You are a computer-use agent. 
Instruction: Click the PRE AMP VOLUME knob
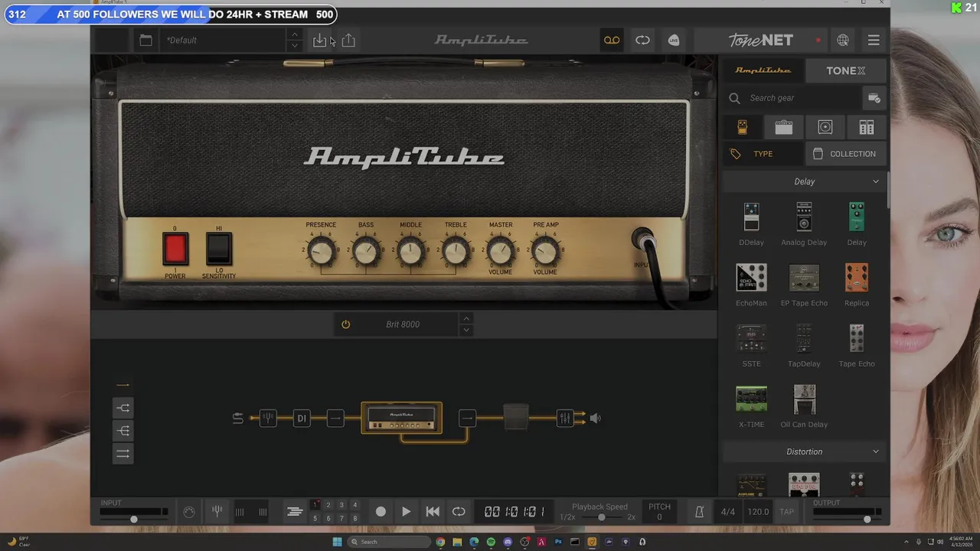546,252
